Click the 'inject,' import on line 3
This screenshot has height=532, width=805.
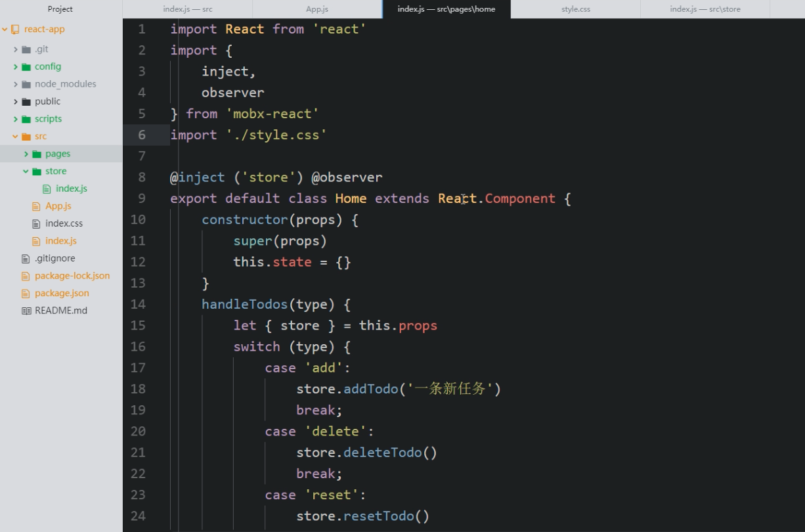click(228, 72)
